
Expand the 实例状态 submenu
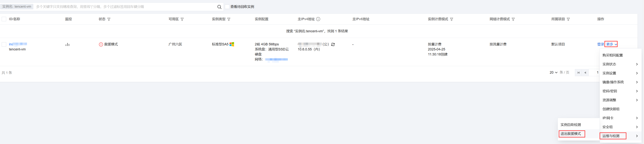coord(620,64)
